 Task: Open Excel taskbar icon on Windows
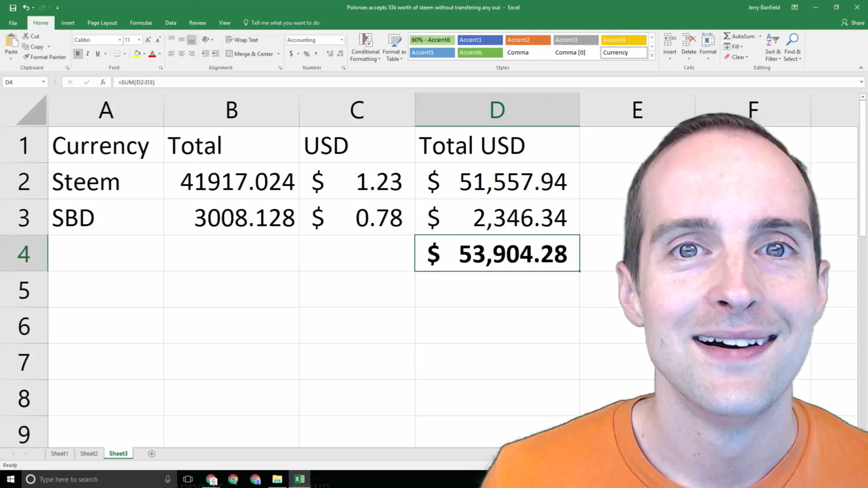point(299,479)
